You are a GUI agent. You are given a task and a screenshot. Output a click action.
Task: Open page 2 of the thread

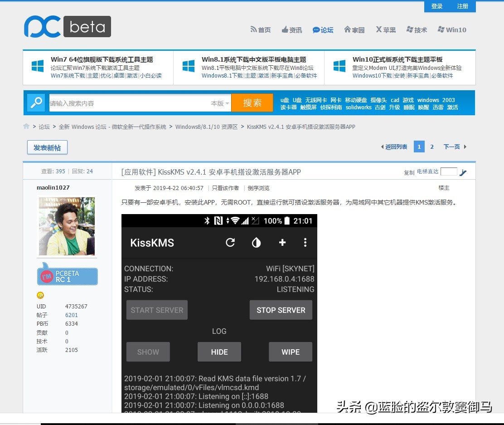click(x=431, y=147)
